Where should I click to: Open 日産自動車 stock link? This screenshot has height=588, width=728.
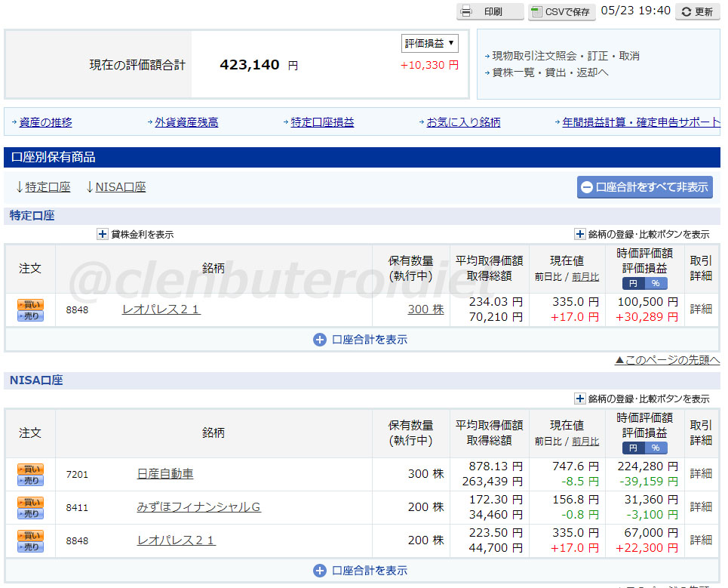[165, 474]
